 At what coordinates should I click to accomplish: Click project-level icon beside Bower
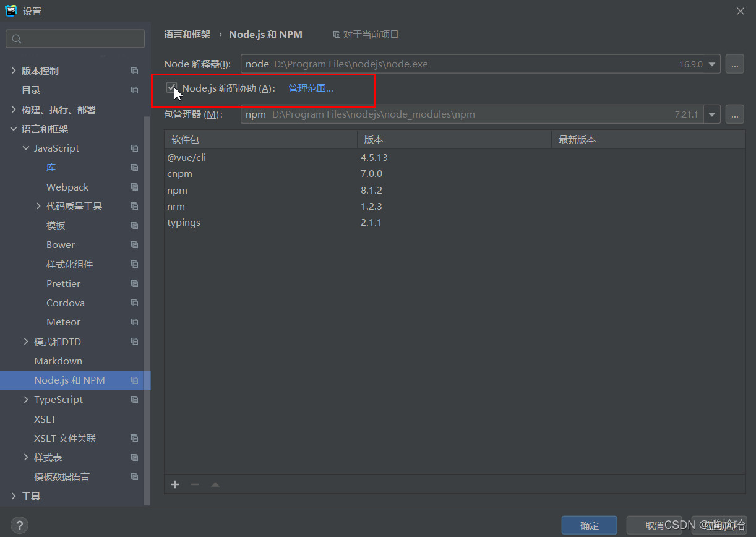point(134,245)
